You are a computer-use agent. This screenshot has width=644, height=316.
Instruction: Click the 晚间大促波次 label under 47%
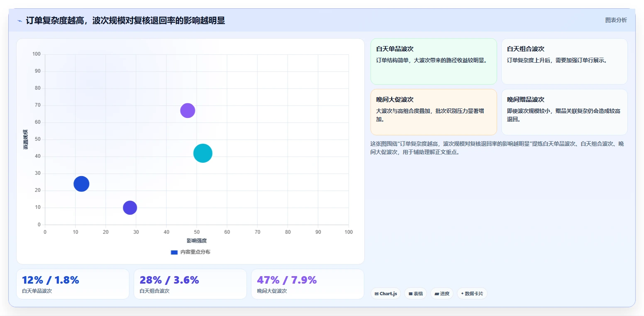[x=272, y=291]
